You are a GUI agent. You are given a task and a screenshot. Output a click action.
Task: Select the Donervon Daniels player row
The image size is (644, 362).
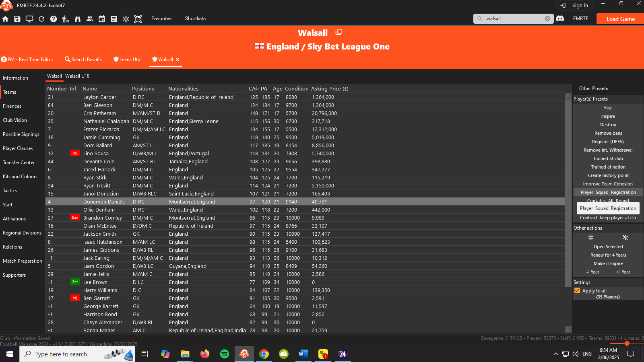point(305,202)
